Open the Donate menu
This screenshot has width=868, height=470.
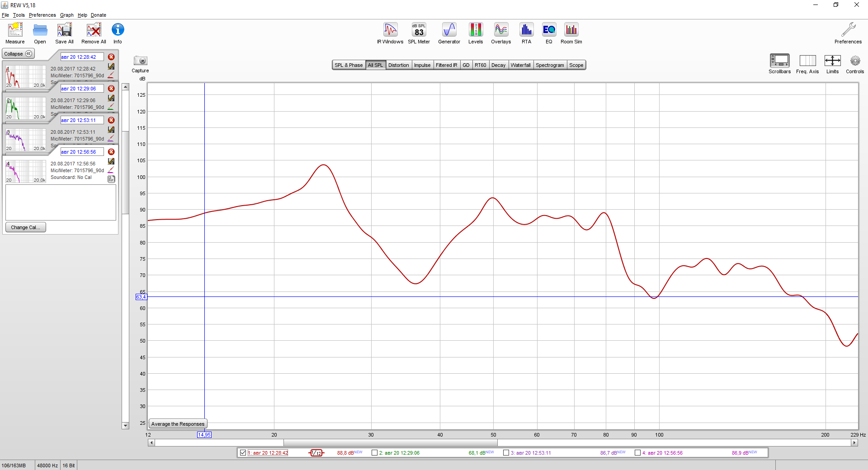(x=99, y=15)
